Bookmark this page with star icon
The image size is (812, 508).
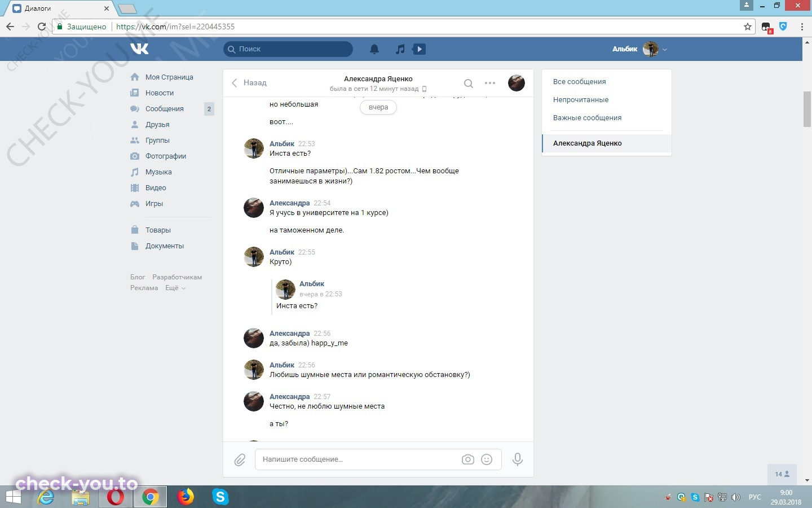click(x=748, y=27)
